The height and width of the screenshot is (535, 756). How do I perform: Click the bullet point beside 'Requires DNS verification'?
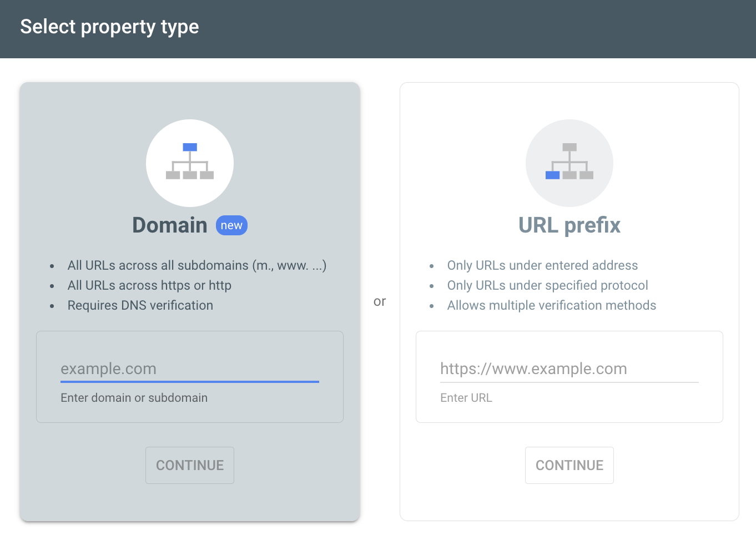[x=53, y=305]
